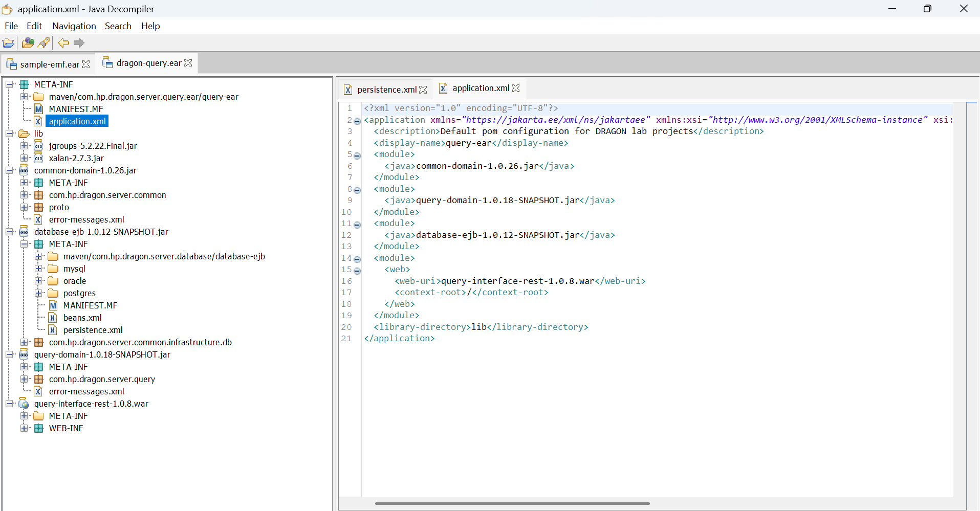This screenshot has width=980, height=511.
Task: Click the Open File toolbar icon
Action: (x=8, y=43)
